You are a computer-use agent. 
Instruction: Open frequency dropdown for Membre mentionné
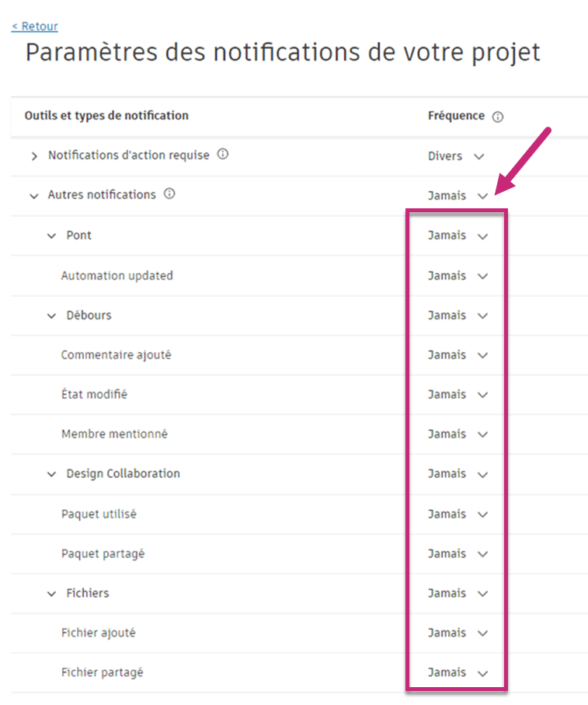tap(458, 435)
